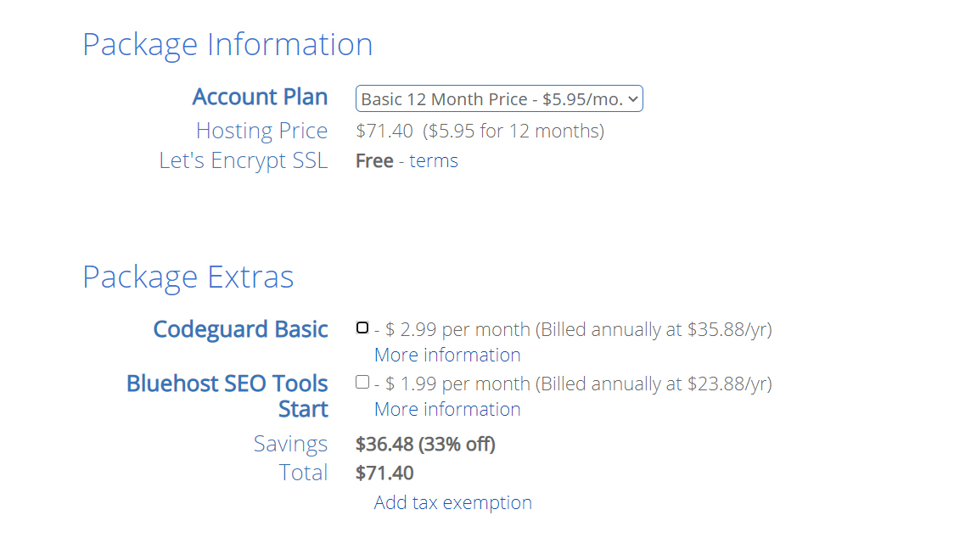954x560 pixels.
Task: Enable the Codeguard Basic checkbox
Action: click(362, 328)
